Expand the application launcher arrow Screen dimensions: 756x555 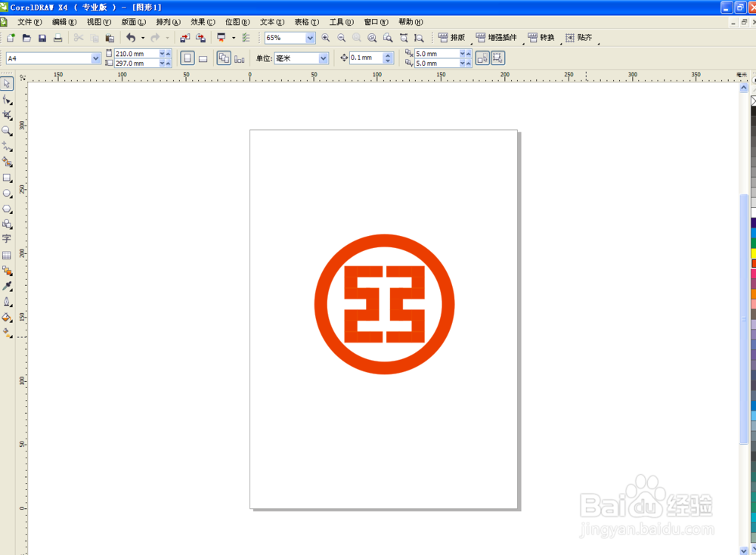tap(234, 38)
